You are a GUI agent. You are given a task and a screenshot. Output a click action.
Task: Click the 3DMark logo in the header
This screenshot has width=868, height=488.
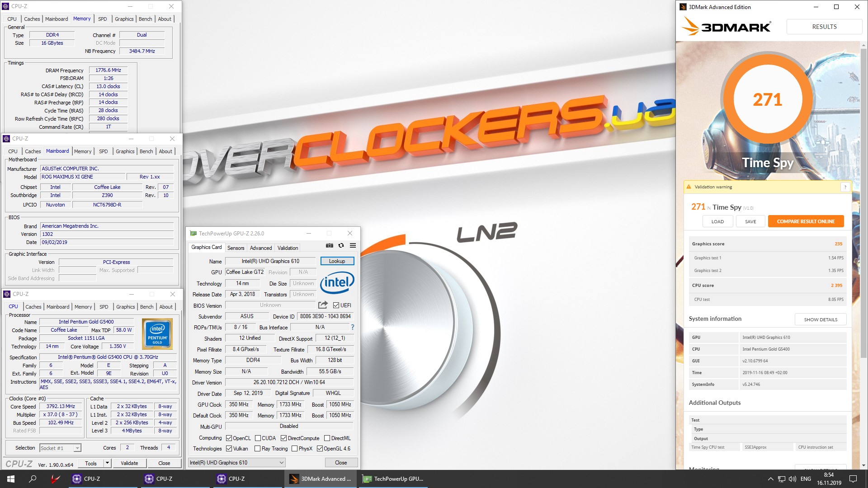(726, 26)
